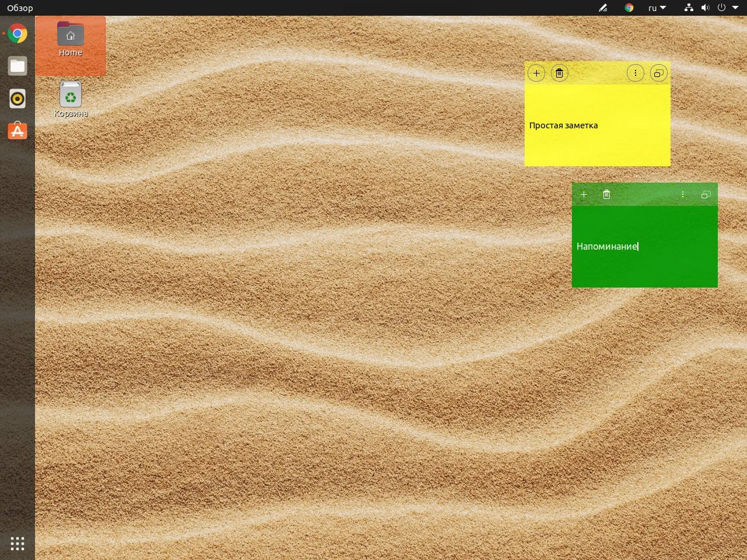
Task: Open Google Chrome from the dock
Action: tap(18, 34)
